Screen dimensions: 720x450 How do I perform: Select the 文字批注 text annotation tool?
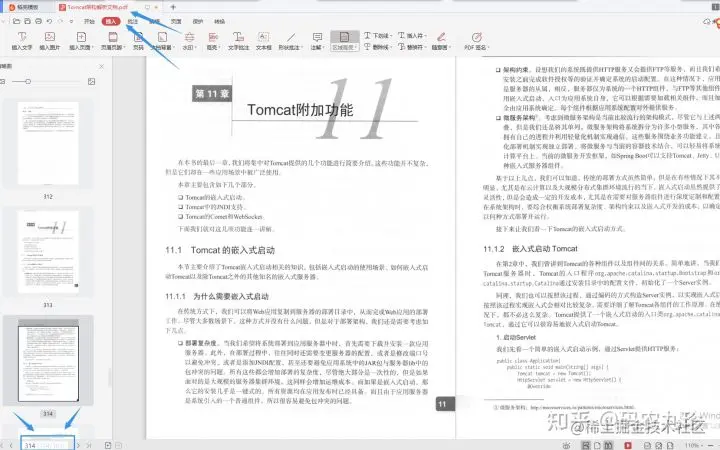click(x=238, y=41)
